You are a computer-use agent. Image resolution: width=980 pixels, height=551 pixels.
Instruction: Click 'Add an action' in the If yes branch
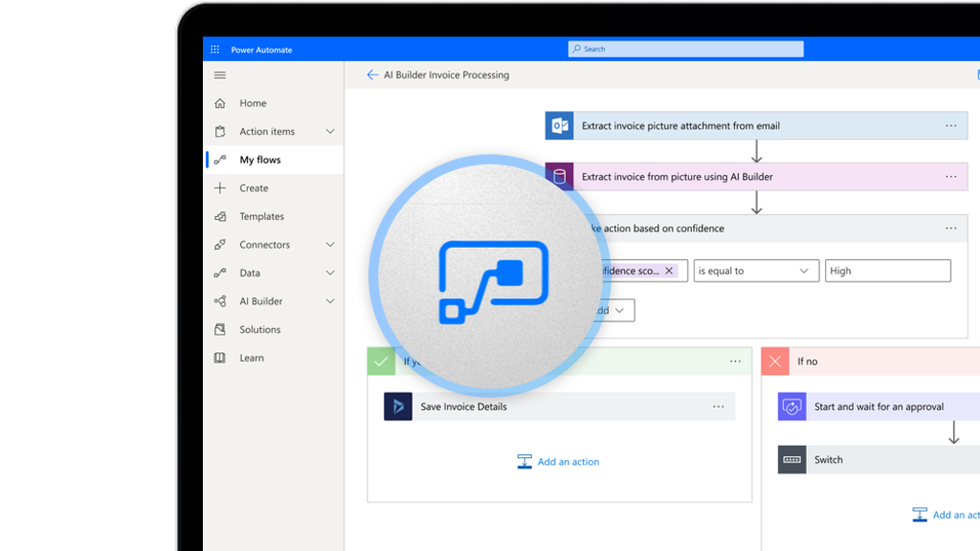coord(558,461)
